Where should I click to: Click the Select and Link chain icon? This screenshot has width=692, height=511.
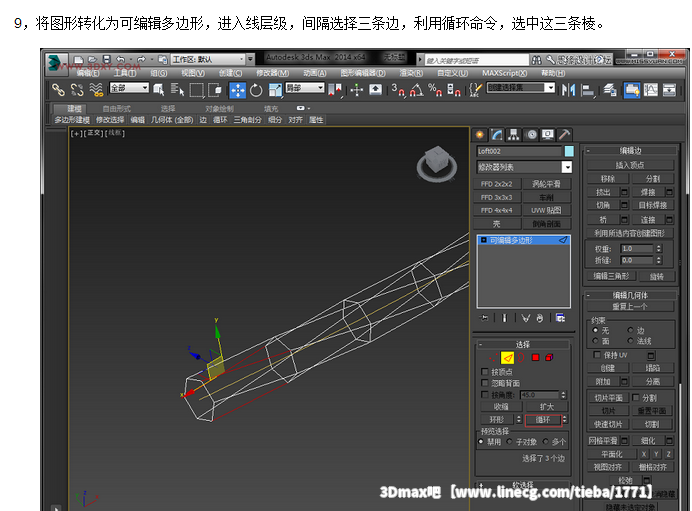(x=58, y=90)
